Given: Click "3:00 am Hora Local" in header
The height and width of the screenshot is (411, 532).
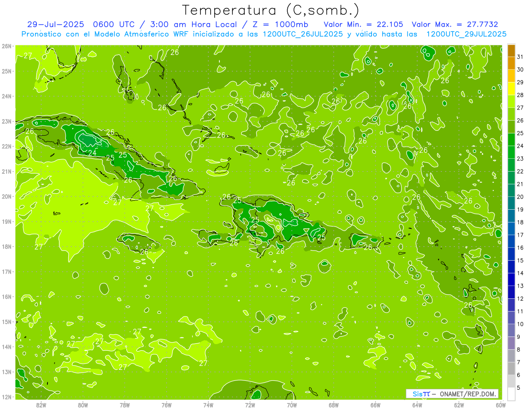Looking at the screenshot, I should click(195, 24).
